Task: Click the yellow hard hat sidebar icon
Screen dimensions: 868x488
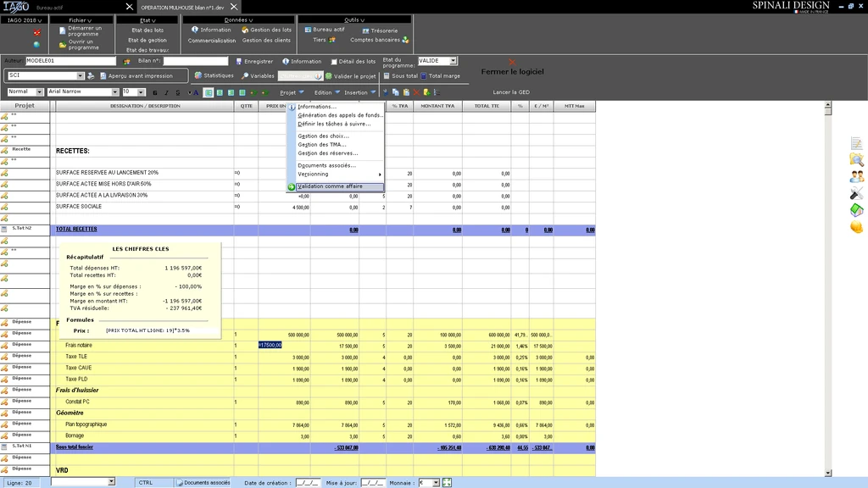Action: coord(856,227)
